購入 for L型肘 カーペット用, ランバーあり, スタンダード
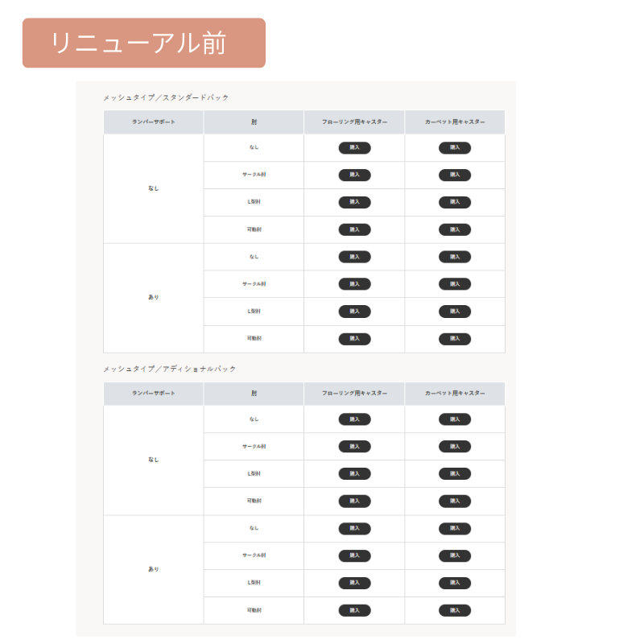This screenshot has width=644, height=644. click(x=455, y=312)
